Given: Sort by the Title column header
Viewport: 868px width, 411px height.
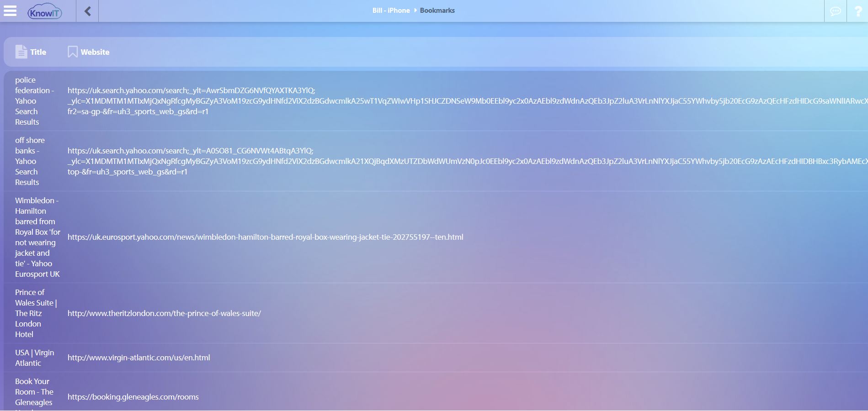Looking at the screenshot, I should coord(38,52).
